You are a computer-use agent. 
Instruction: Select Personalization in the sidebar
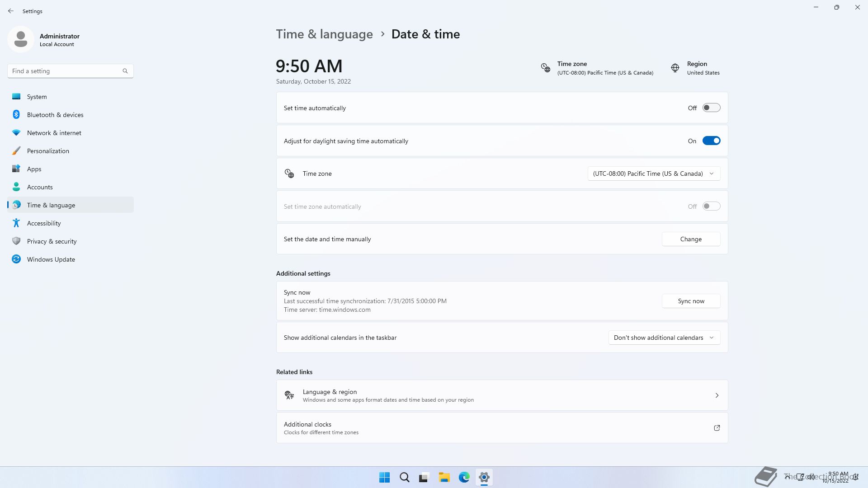[x=48, y=151]
